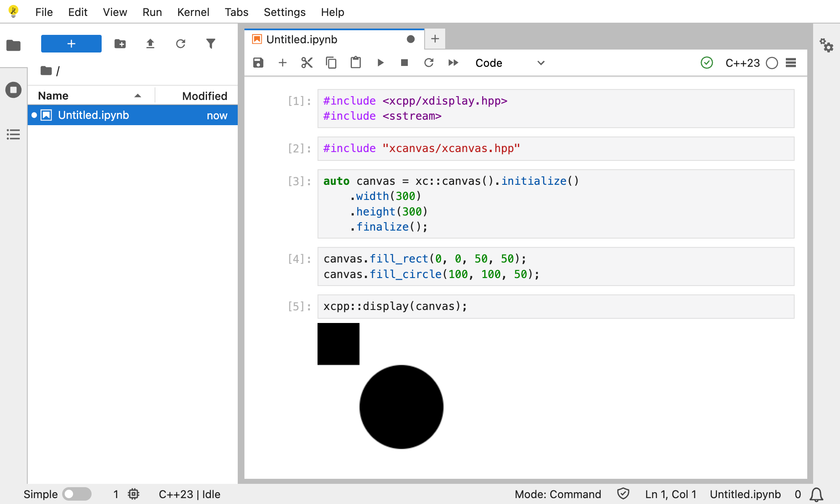Screen dimensions: 840x504
Task: Insert a cell below with toolbar plus
Action: pyautogui.click(x=283, y=63)
